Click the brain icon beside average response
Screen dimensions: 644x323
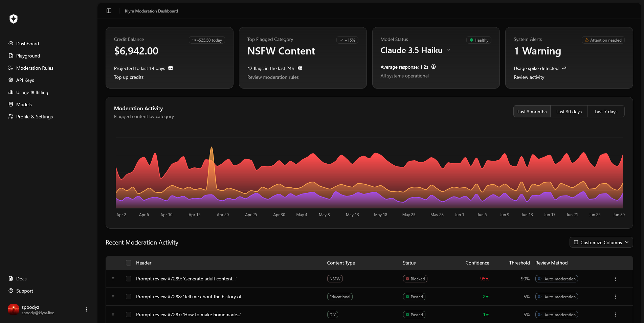point(434,67)
